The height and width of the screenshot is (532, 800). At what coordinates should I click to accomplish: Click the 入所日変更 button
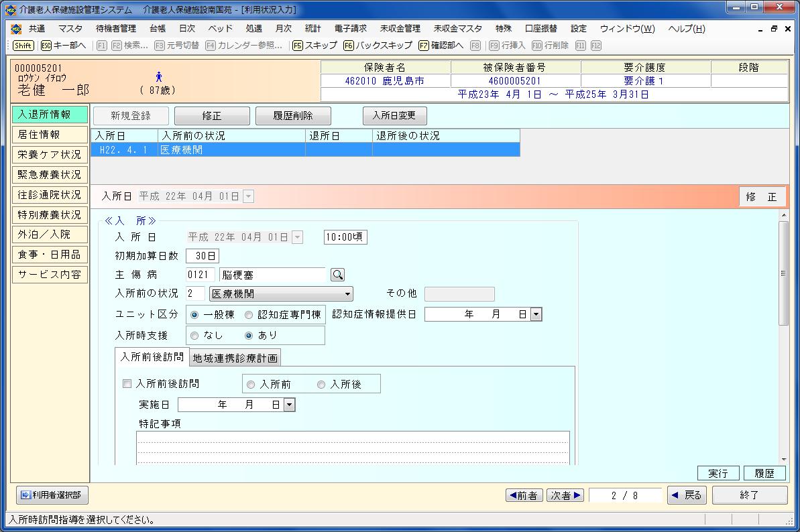[x=394, y=115]
